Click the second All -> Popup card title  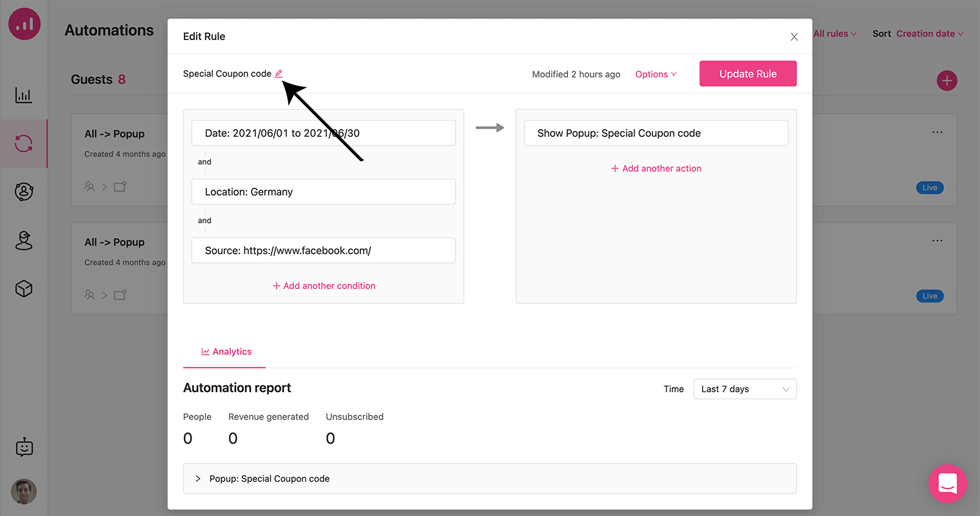pos(115,242)
